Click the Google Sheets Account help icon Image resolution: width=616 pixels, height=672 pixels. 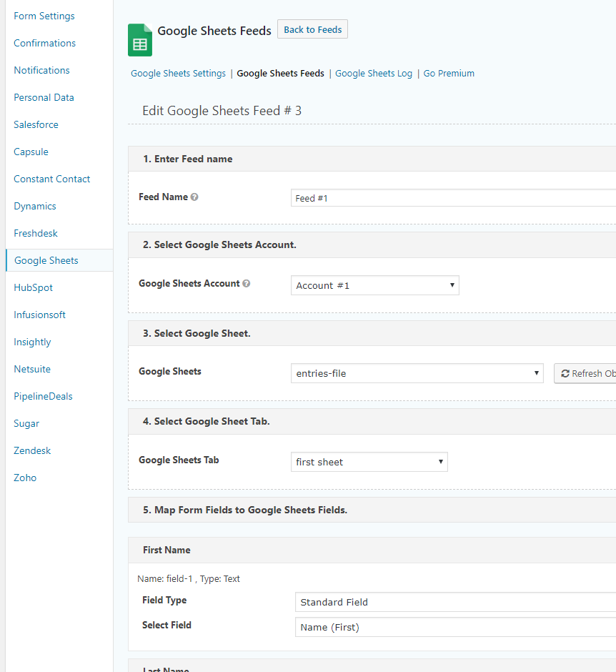247,284
